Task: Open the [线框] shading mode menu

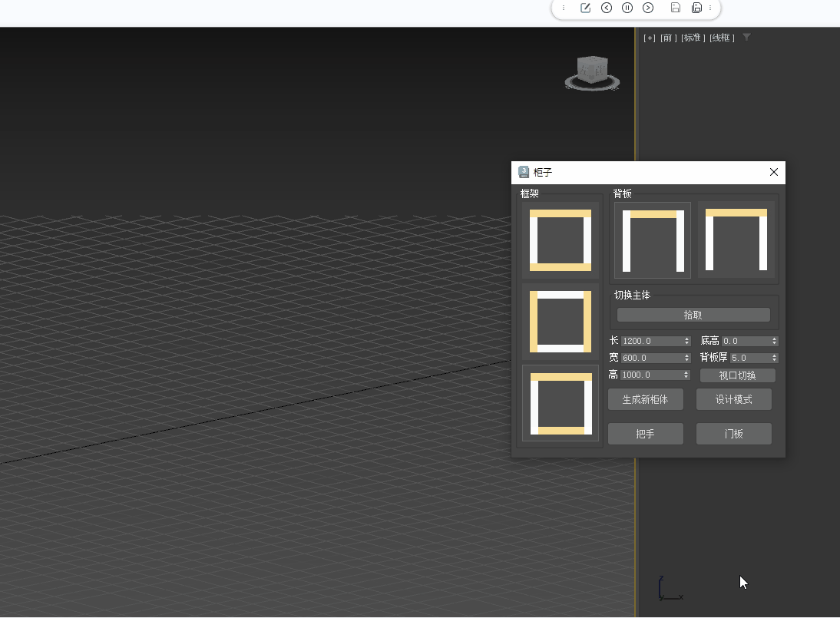Action: tap(722, 38)
